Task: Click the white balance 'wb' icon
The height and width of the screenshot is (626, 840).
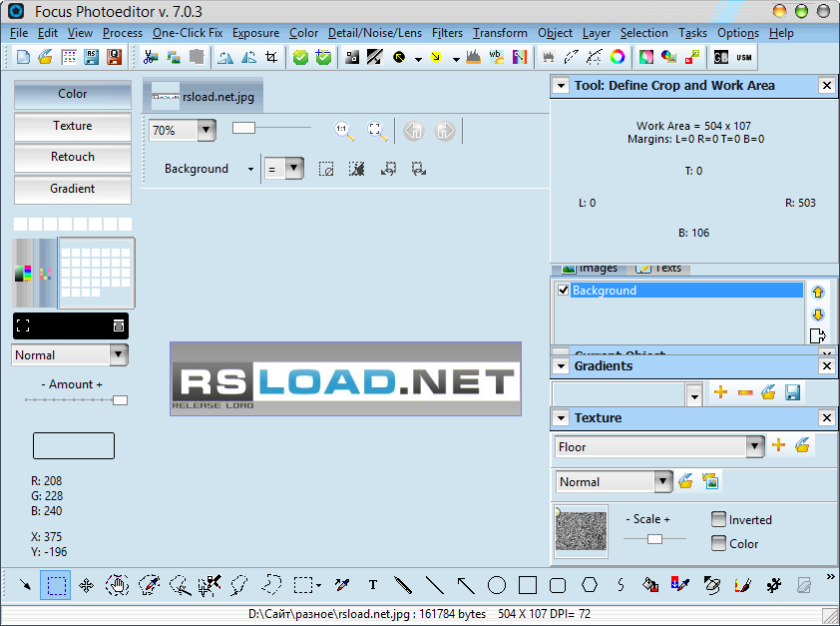Action: [496, 57]
